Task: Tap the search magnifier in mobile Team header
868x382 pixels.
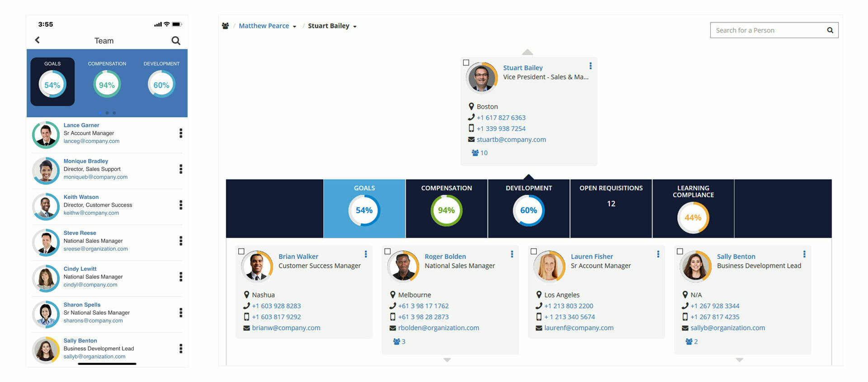Action: click(x=176, y=41)
